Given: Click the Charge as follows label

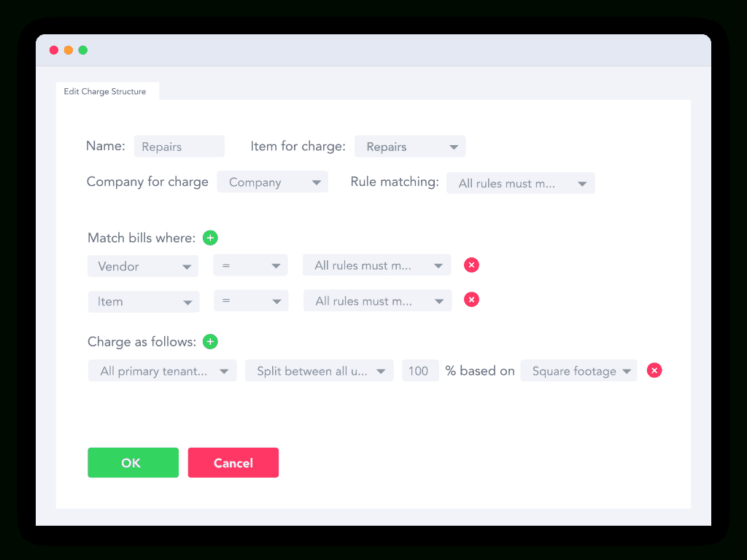Looking at the screenshot, I should click(x=142, y=341).
